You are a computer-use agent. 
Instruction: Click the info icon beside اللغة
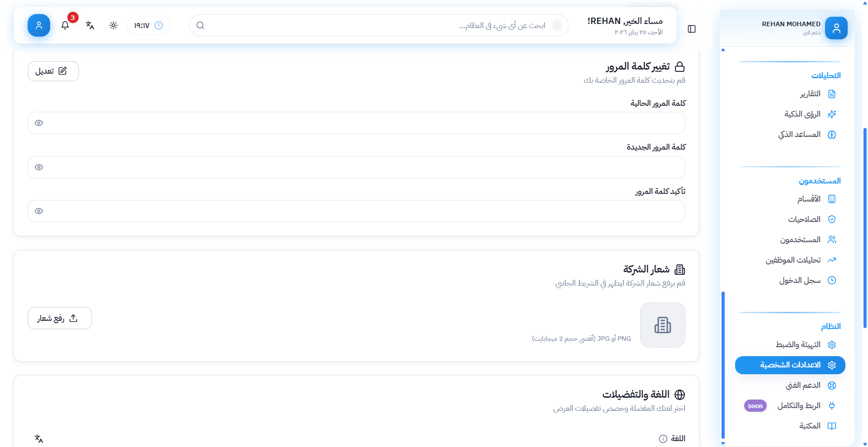click(663, 439)
